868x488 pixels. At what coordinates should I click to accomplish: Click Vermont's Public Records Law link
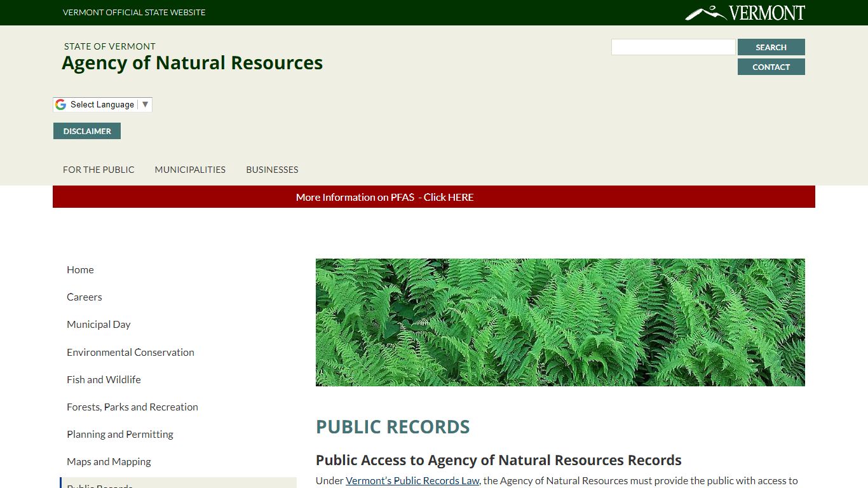pos(412,481)
